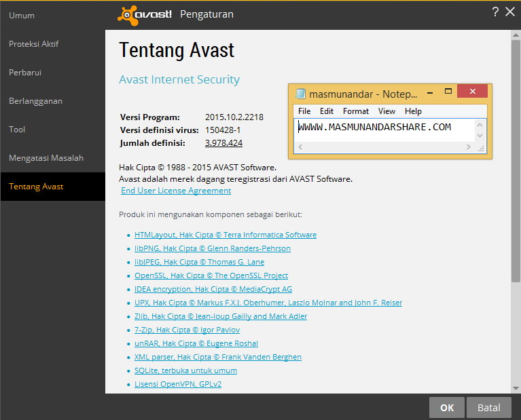Click the avast! logo in the header
This screenshot has height=420, width=521.
145,15
